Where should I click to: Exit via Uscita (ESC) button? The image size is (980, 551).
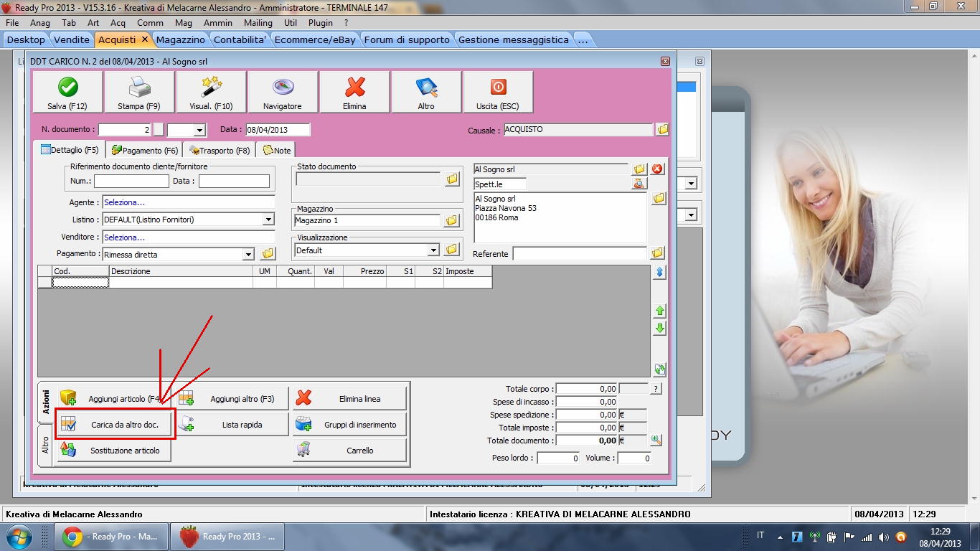point(498,93)
